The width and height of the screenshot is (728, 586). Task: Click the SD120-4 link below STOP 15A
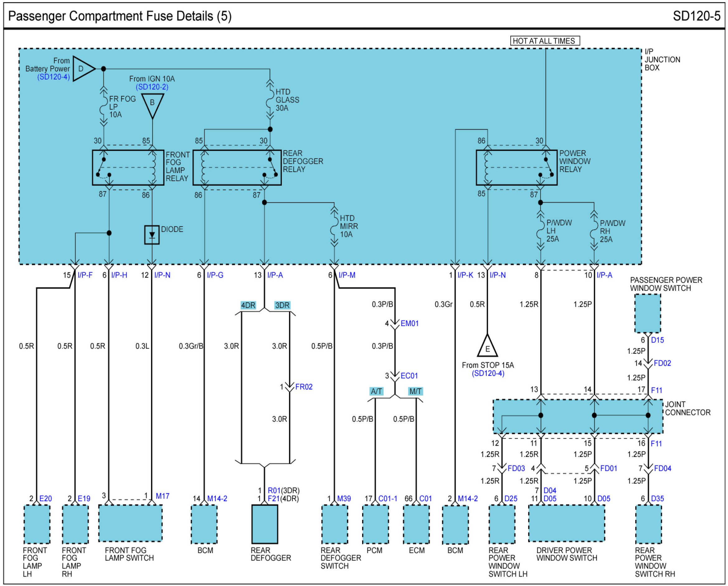[488, 373]
